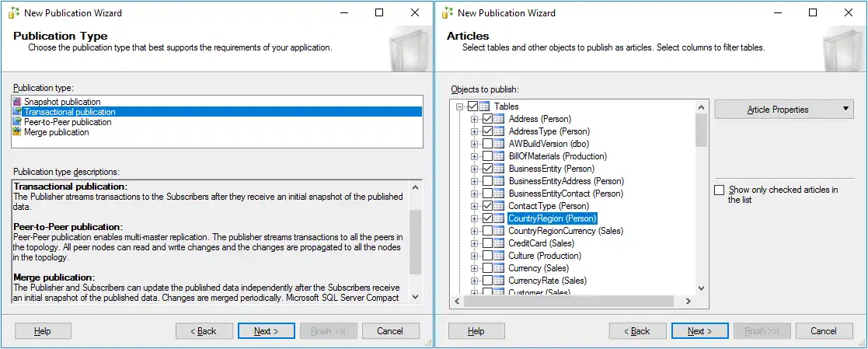Click table icon beside BusinessEntityContact (Person)

[499, 194]
